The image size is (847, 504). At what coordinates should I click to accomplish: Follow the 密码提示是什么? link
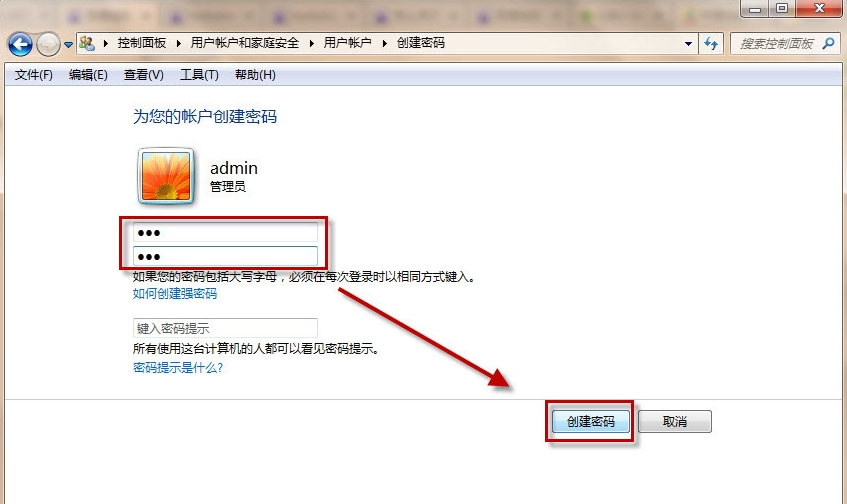178,367
